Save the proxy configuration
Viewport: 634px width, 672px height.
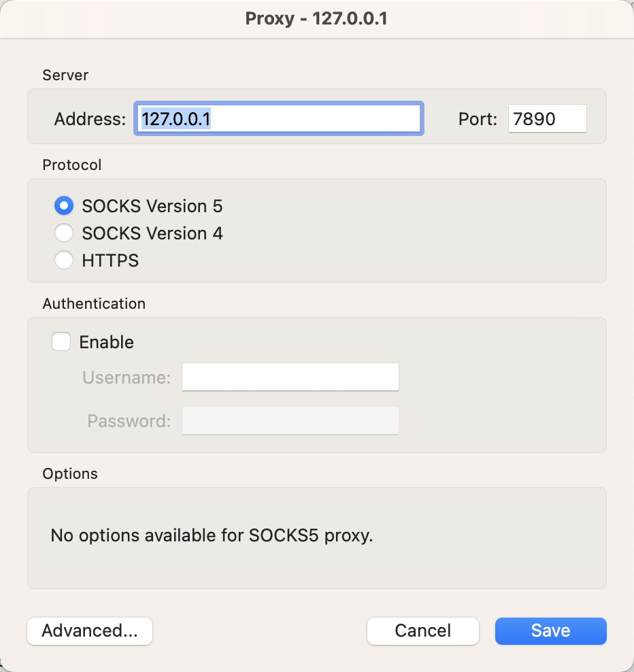(x=550, y=631)
